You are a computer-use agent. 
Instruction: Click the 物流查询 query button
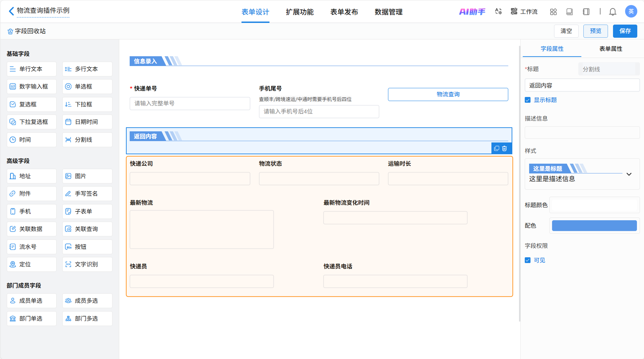coord(448,95)
